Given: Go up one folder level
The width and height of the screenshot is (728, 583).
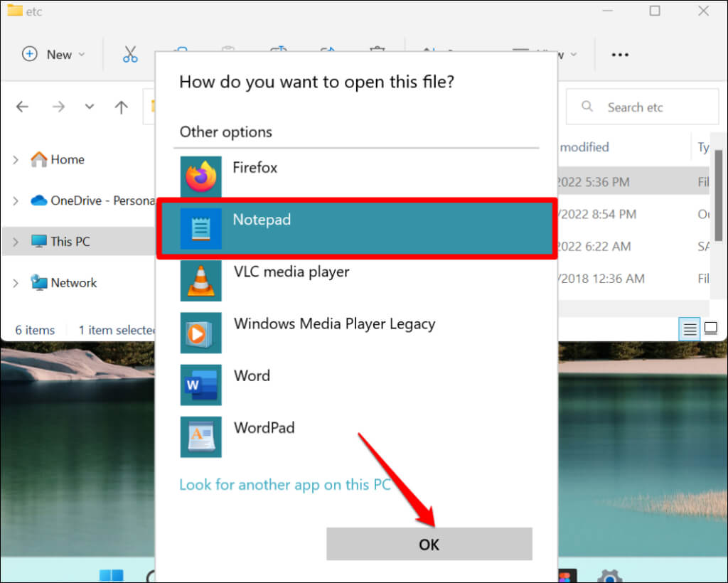Looking at the screenshot, I should pyautogui.click(x=122, y=107).
